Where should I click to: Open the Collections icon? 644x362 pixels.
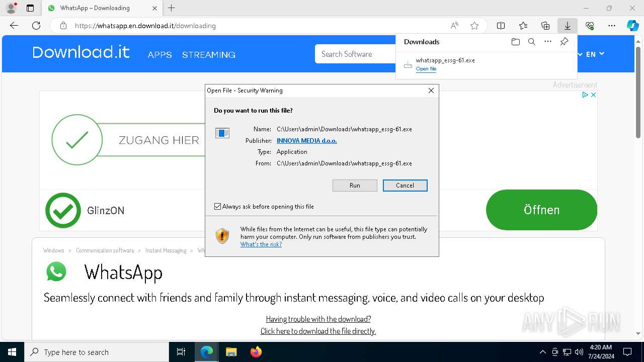pyautogui.click(x=545, y=26)
